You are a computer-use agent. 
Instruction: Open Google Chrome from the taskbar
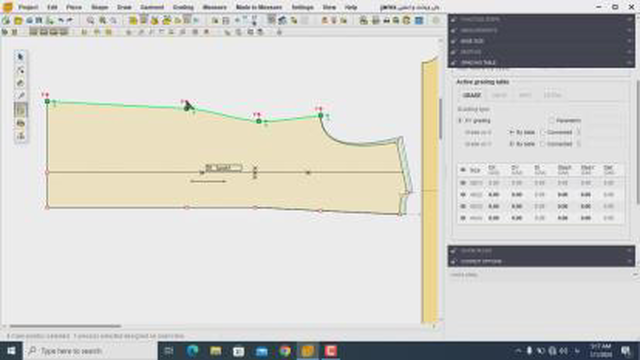point(285,351)
